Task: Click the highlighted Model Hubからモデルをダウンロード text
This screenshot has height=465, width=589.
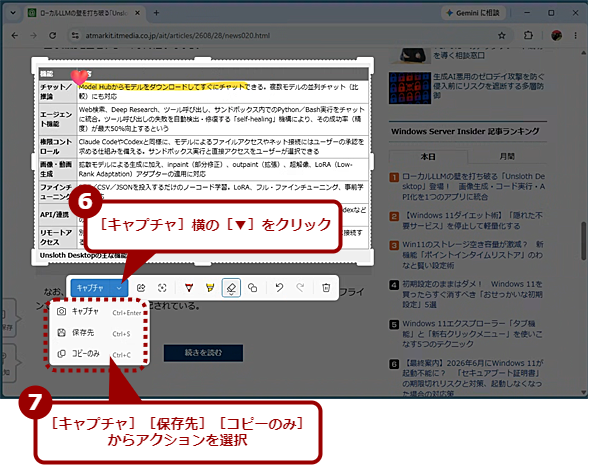Action: (x=163, y=87)
